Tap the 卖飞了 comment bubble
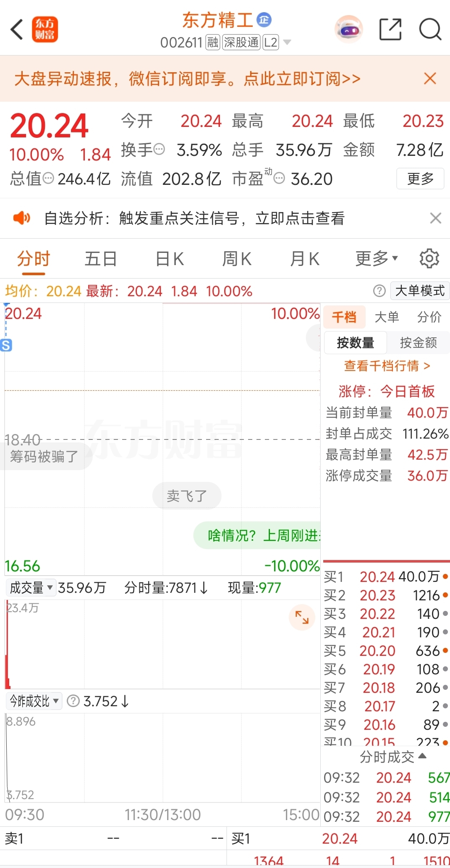The width and height of the screenshot is (450, 868). click(187, 496)
